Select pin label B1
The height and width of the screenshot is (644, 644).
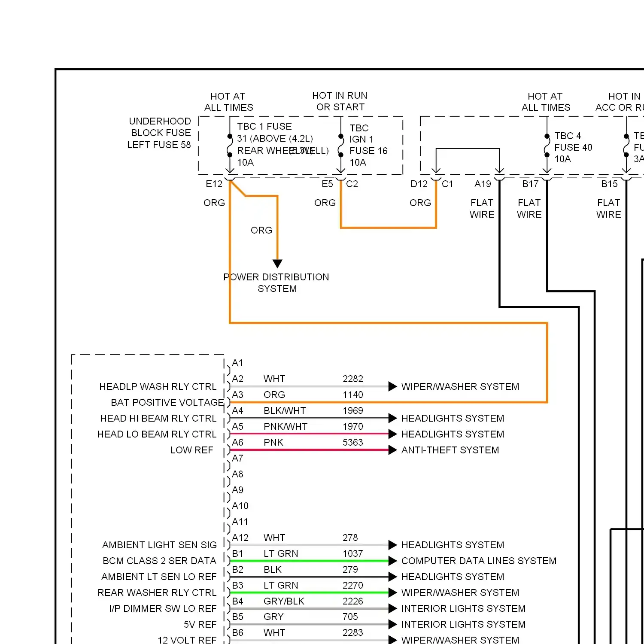point(237,553)
